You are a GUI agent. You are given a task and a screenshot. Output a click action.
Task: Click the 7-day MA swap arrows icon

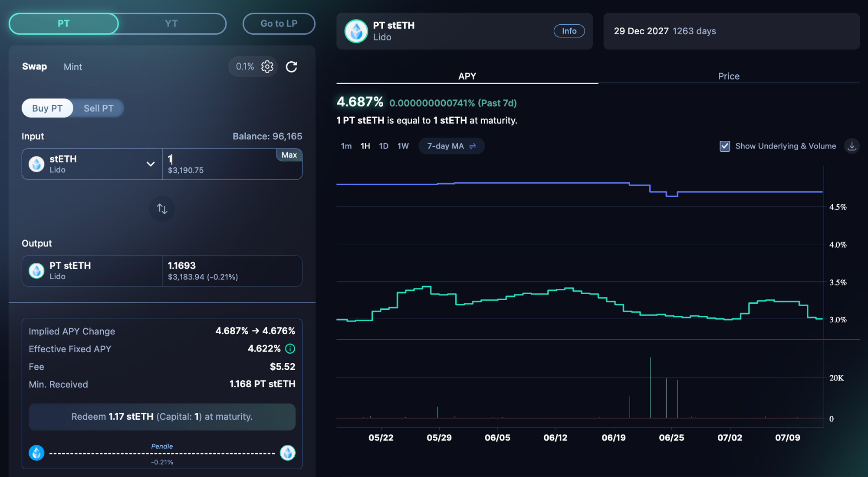coord(473,146)
